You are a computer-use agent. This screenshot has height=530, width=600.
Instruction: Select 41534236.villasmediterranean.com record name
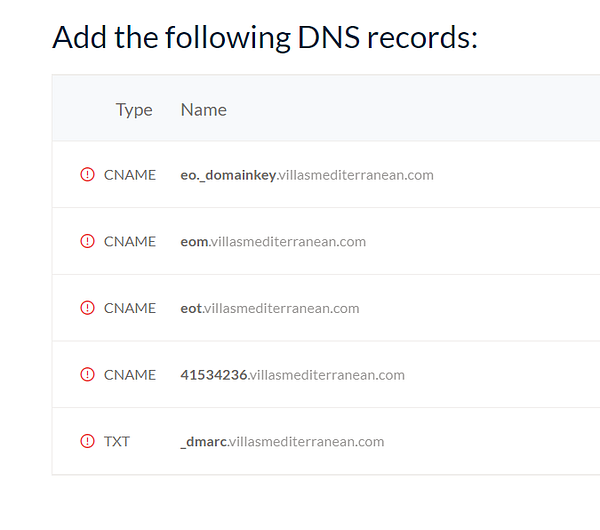(x=292, y=375)
